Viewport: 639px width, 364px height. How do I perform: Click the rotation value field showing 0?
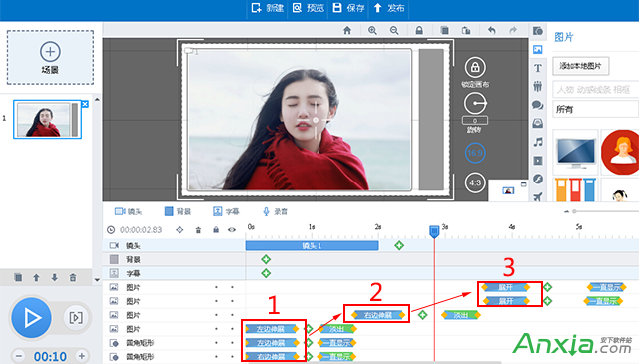coord(475,121)
